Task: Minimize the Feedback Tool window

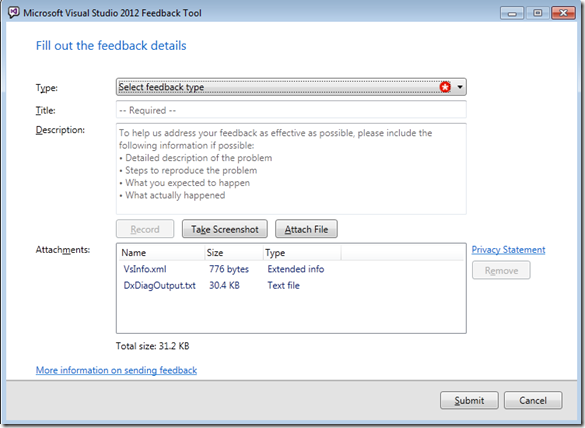Action: pos(512,13)
